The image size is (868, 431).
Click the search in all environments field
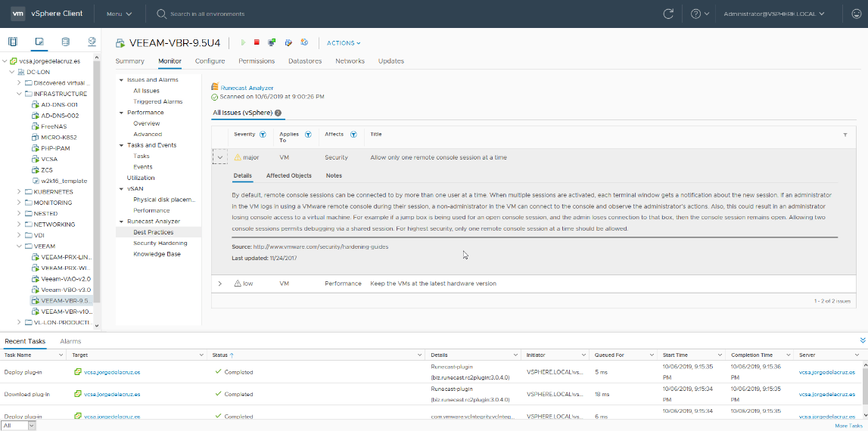207,14
